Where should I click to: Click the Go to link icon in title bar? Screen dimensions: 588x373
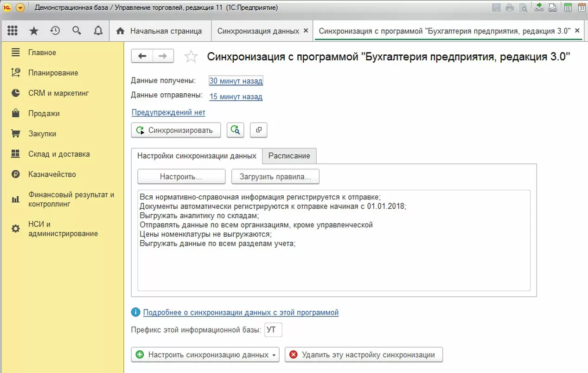(x=552, y=7)
